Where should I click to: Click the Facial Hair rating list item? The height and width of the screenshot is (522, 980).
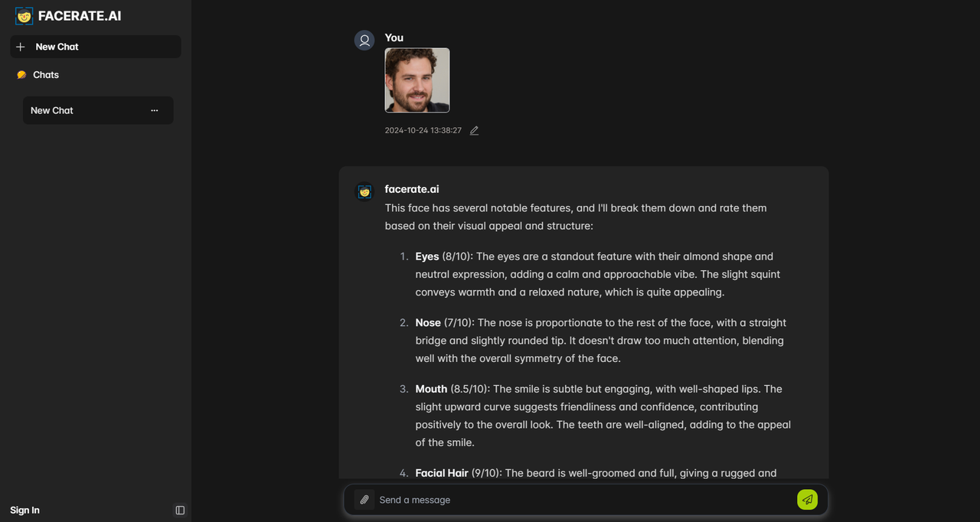[596, 473]
